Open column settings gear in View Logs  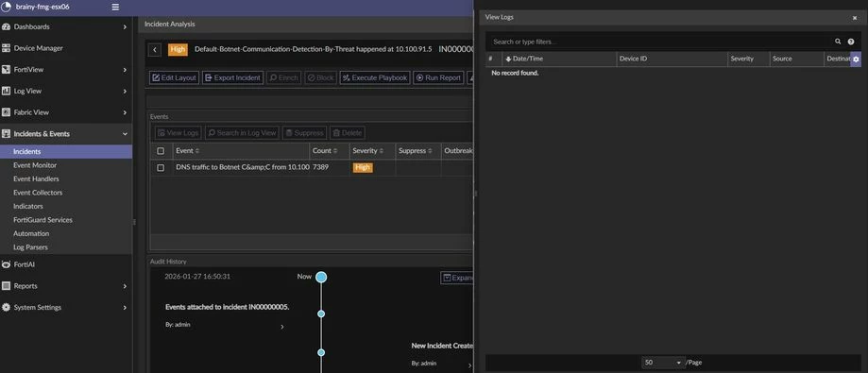856,59
